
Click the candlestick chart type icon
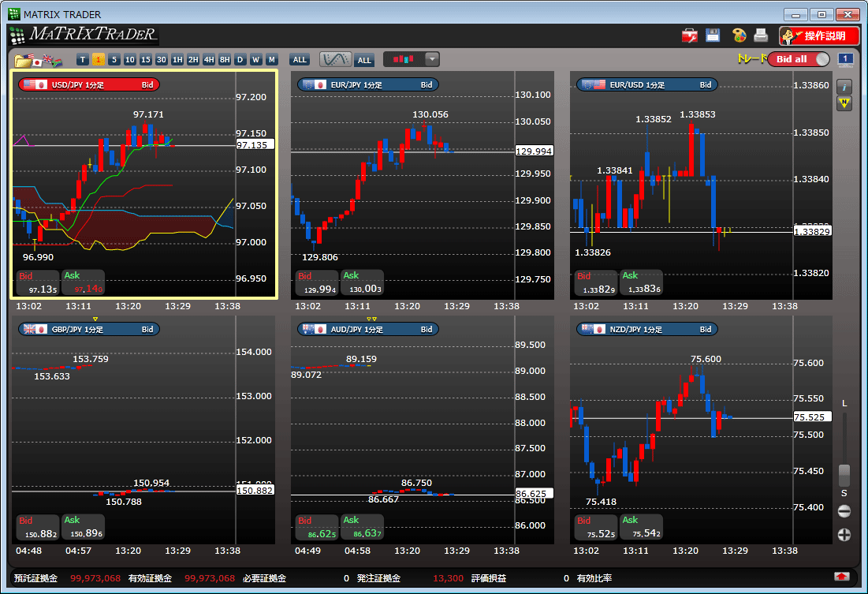pos(404,59)
